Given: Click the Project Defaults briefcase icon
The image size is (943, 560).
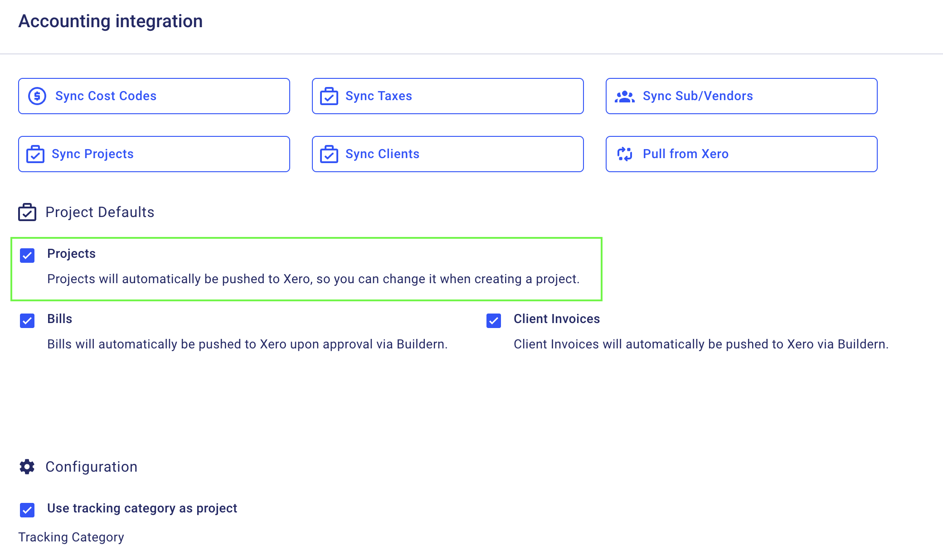Looking at the screenshot, I should point(27,212).
